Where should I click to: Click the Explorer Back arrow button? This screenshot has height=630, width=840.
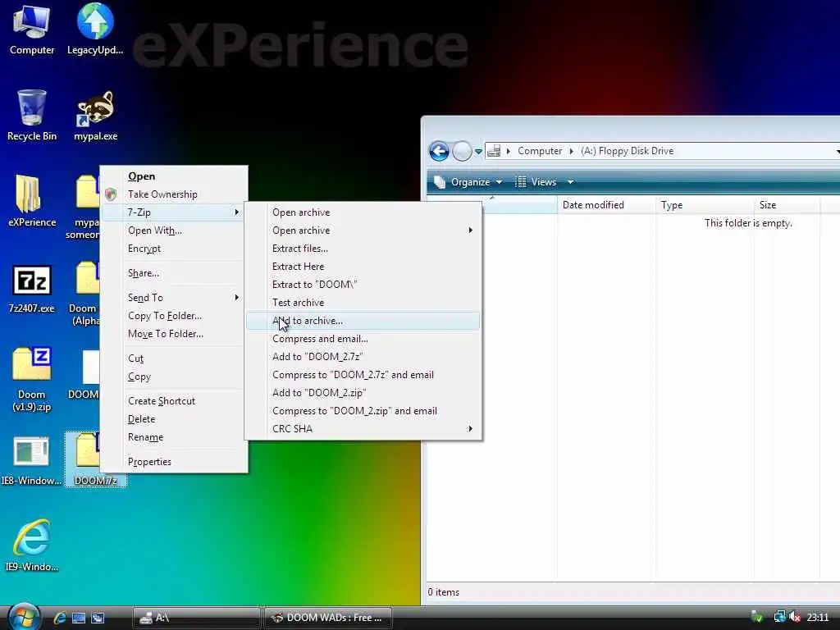pyautogui.click(x=440, y=152)
